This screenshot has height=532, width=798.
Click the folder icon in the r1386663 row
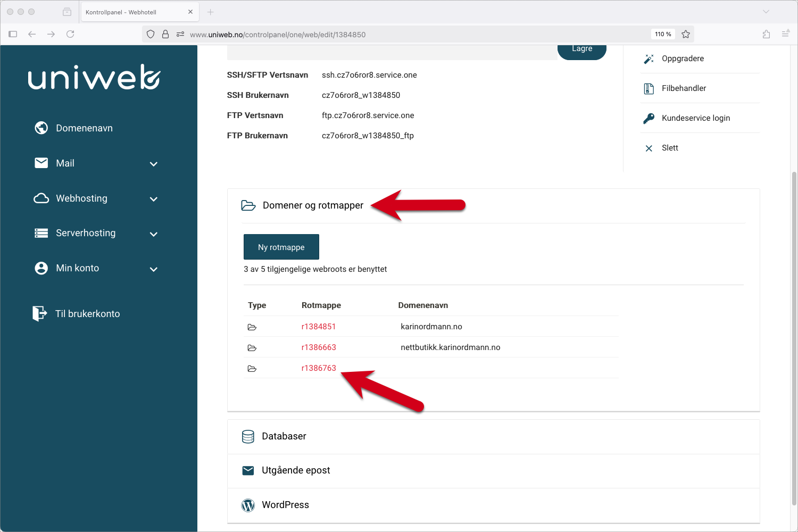[252, 348]
